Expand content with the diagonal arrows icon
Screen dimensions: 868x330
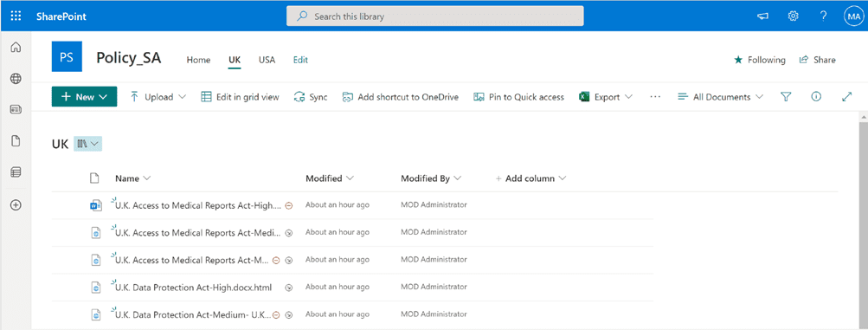click(x=846, y=97)
